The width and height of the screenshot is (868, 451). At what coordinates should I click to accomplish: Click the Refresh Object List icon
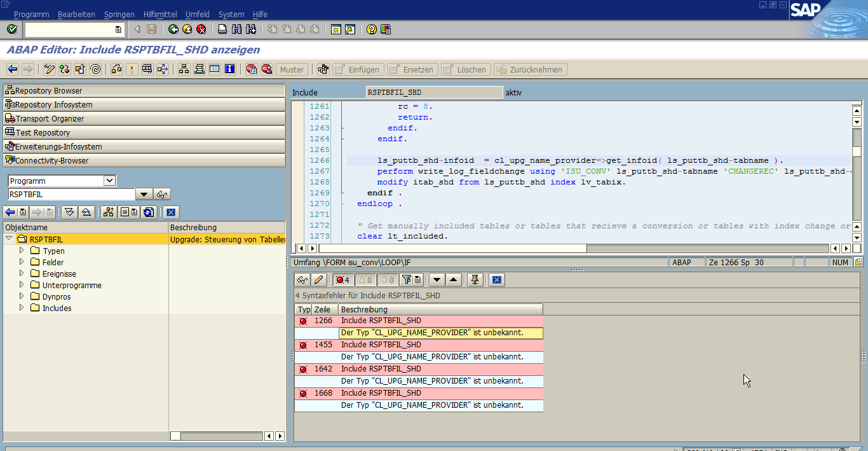click(149, 212)
